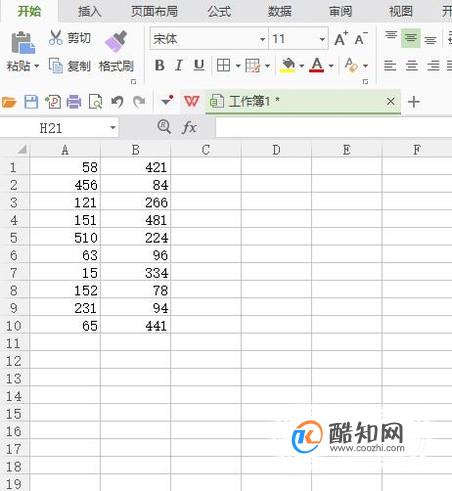
Task: Open the font name dropdown
Action: [263, 39]
